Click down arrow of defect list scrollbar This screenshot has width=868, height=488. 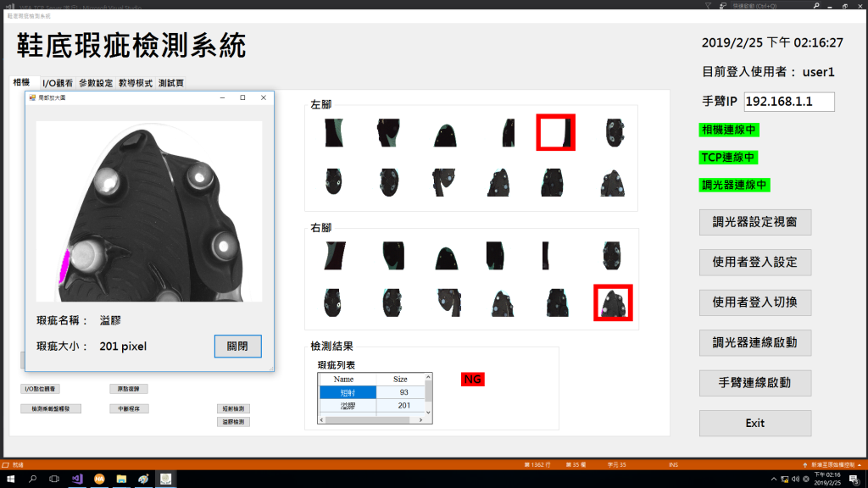[428, 413]
